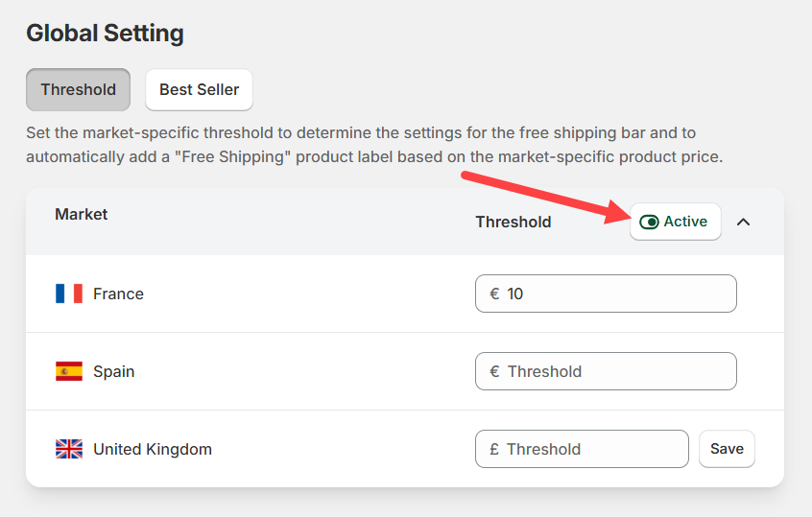This screenshot has height=517, width=812.
Task: Click the Global Setting heading
Action: (x=105, y=33)
